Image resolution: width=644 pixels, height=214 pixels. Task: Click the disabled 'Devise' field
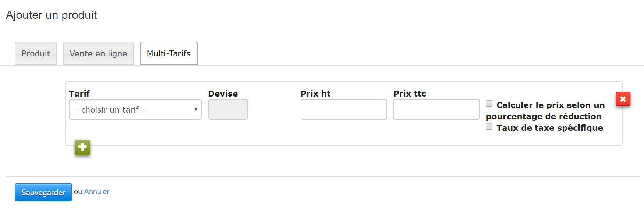227,109
